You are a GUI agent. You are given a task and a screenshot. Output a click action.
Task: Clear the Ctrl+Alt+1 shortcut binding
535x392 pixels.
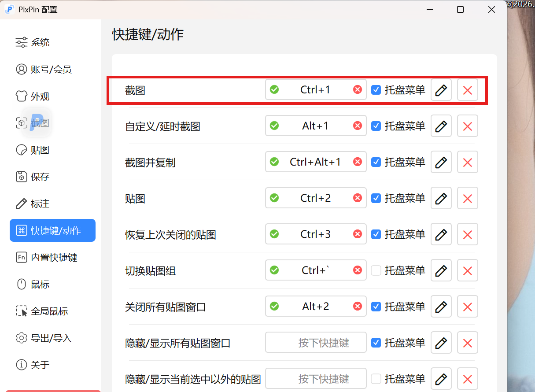tap(358, 162)
